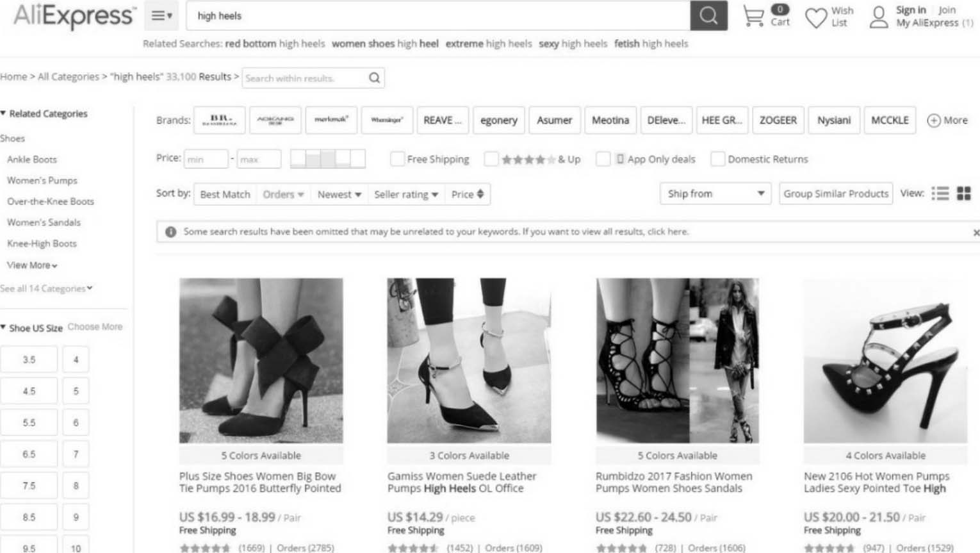Open the Ship from dropdown
This screenshot has width=980, height=553.
click(715, 194)
